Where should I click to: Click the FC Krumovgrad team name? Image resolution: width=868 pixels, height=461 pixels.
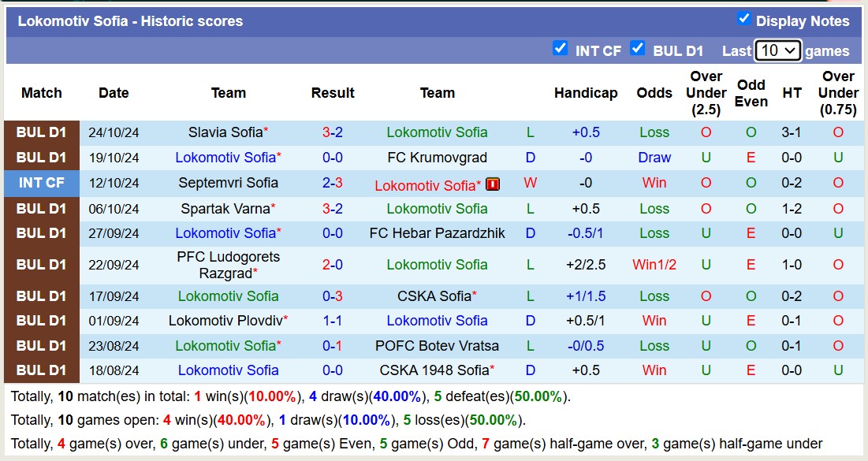tap(438, 157)
